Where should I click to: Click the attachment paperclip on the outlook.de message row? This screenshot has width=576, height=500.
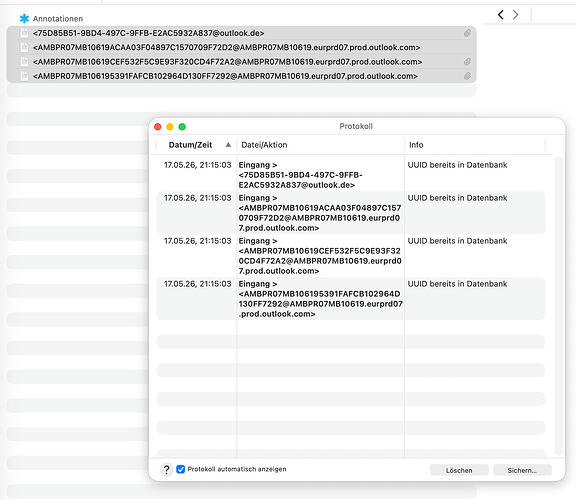coord(467,33)
